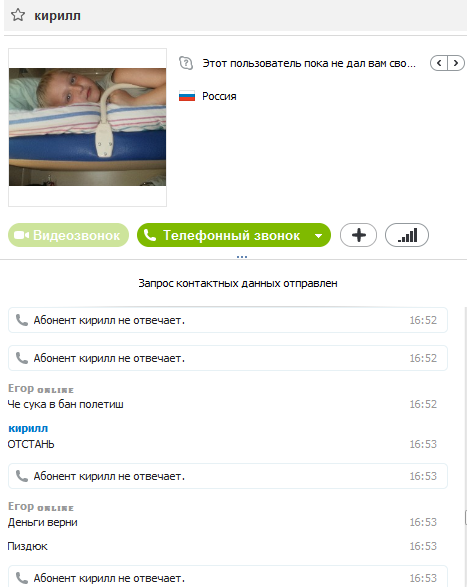Check call quality signal bars icon

(x=407, y=235)
